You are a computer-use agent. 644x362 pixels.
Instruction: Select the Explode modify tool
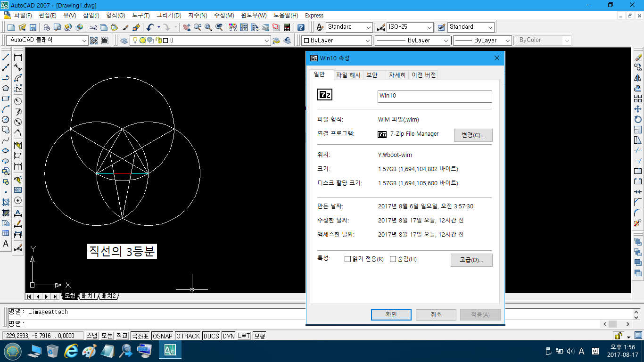[638, 222]
